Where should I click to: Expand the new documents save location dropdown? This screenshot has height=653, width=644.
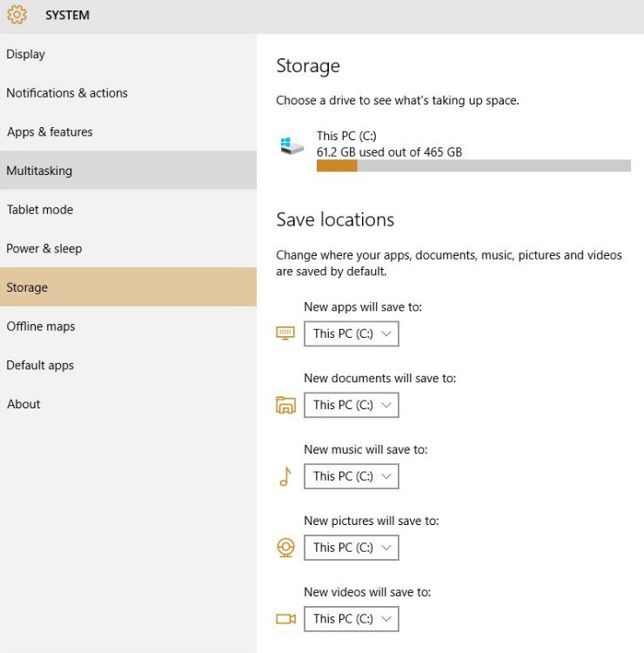tap(351, 405)
